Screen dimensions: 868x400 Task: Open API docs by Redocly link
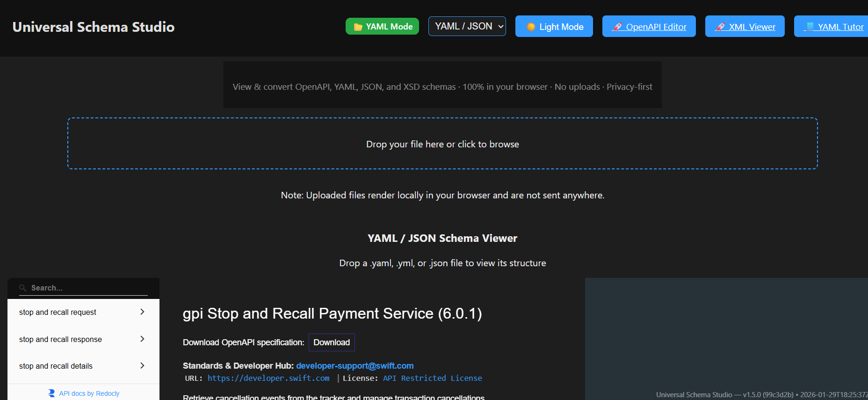pyautogui.click(x=89, y=393)
